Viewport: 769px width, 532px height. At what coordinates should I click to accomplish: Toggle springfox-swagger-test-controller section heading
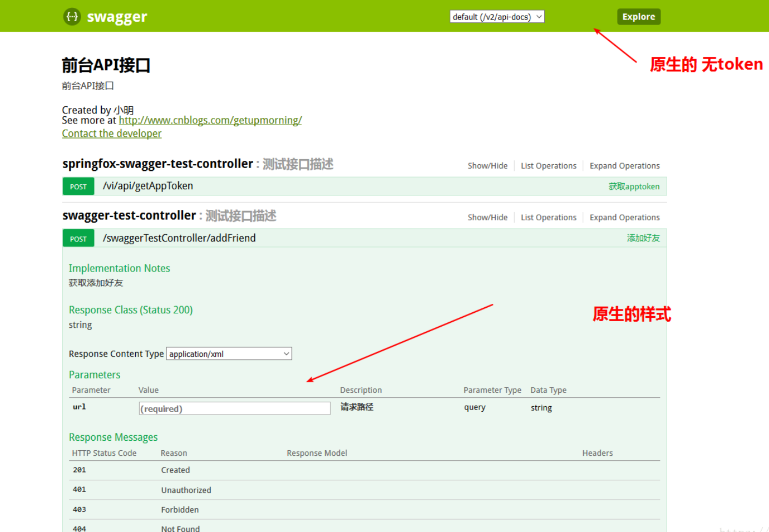click(158, 164)
